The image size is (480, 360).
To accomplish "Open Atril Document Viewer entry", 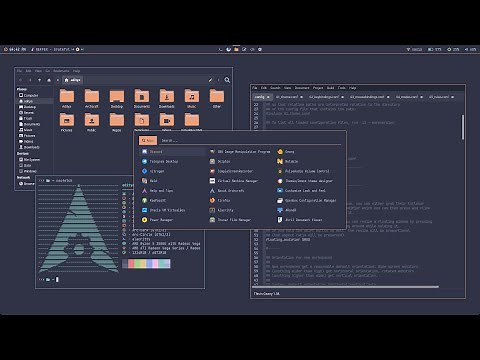I will coord(308,220).
